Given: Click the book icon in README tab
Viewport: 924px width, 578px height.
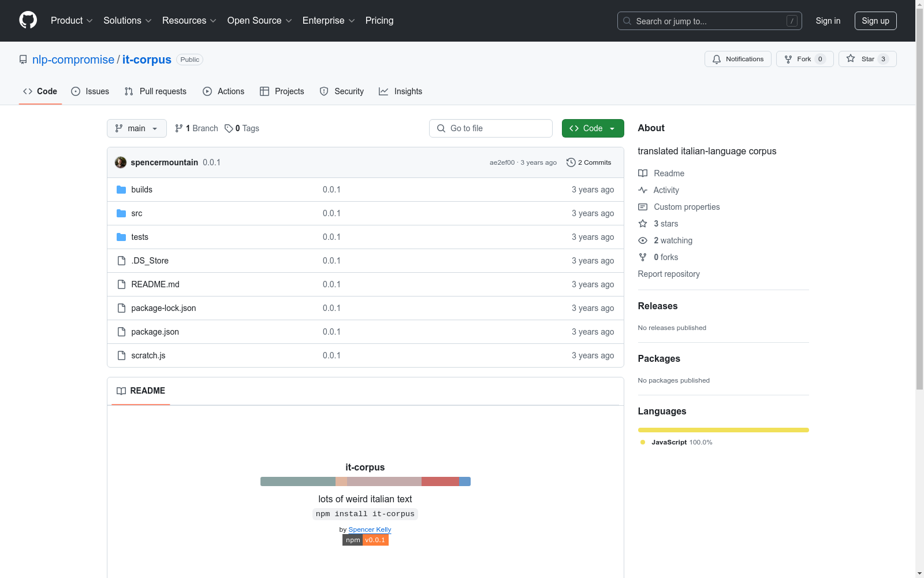Looking at the screenshot, I should click(121, 391).
